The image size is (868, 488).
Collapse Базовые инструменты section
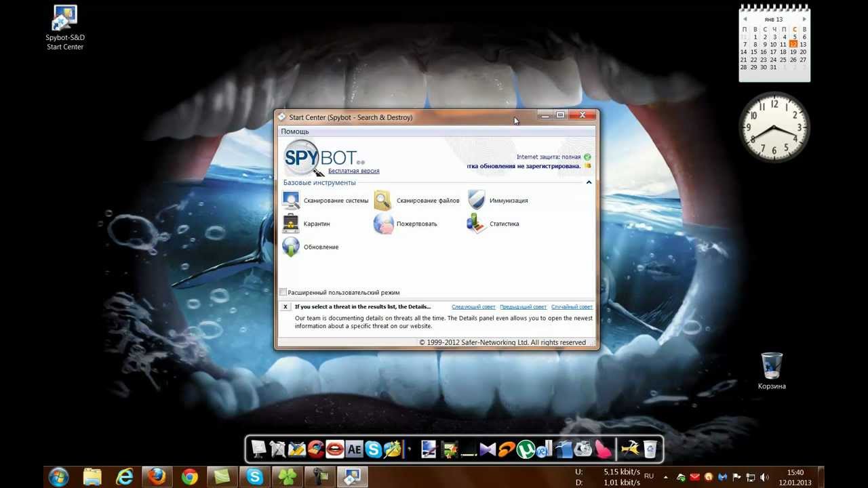[589, 182]
